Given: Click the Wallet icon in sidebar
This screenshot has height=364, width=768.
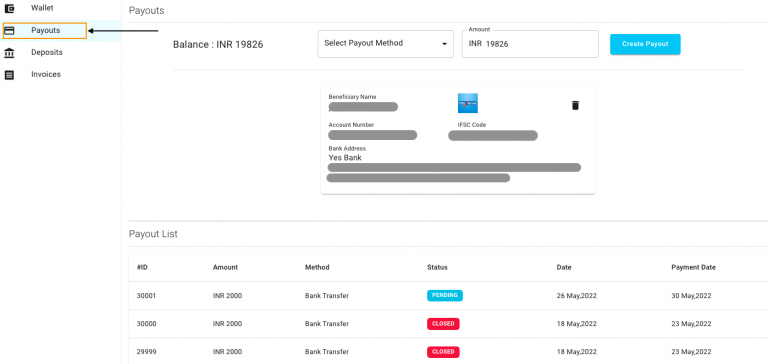Looking at the screenshot, I should click(x=9, y=8).
